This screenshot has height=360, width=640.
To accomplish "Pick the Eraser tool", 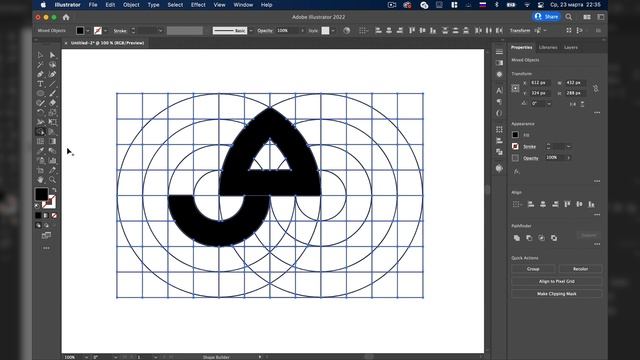I will pyautogui.click(x=52, y=103).
